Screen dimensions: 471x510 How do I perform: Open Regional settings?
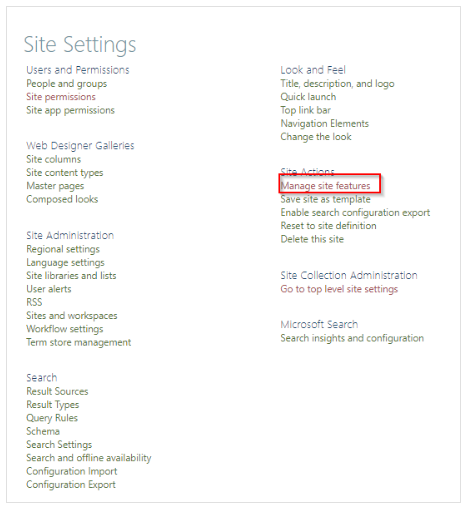tap(63, 249)
